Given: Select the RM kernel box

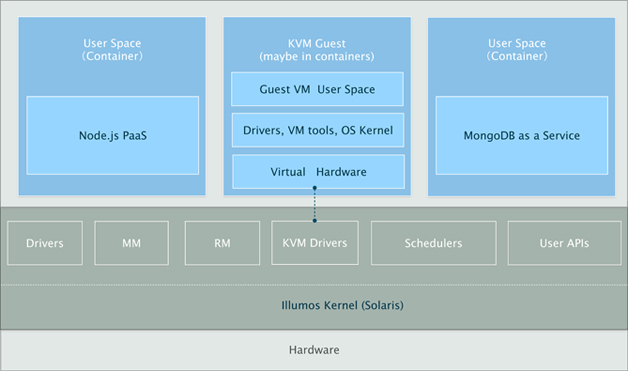Looking at the screenshot, I should click(222, 243).
